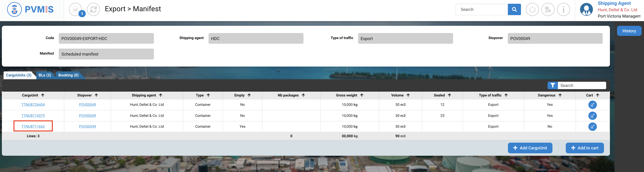Image resolution: width=644 pixels, height=172 pixels.
Task: Click the Add CargoUnit button
Action: [x=530, y=148]
